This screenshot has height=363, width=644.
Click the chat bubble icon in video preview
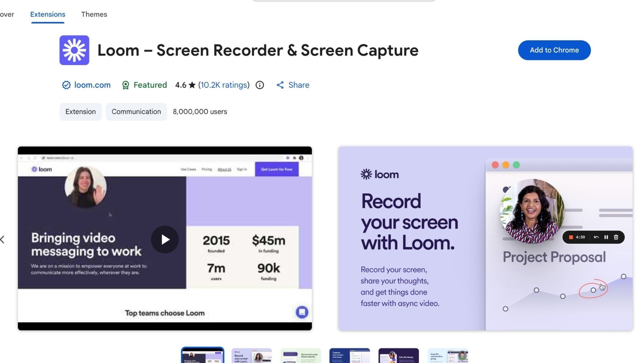[x=302, y=312]
